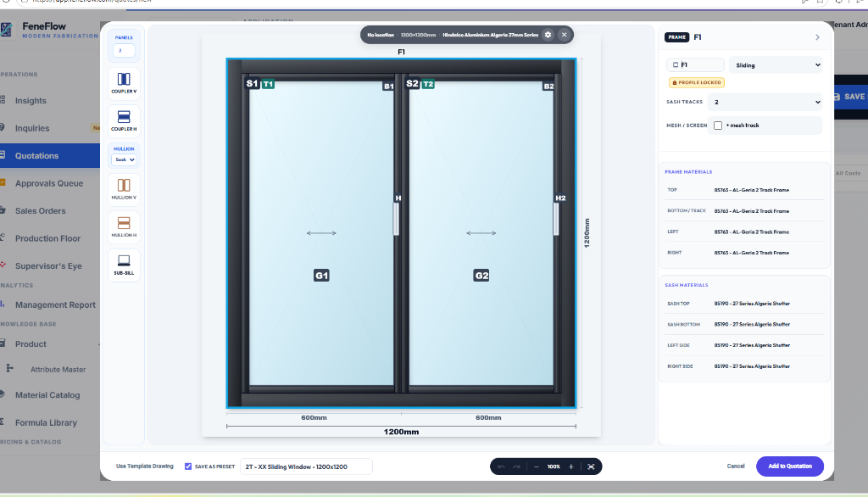Open the Mullion Sash dropdown

tap(124, 159)
